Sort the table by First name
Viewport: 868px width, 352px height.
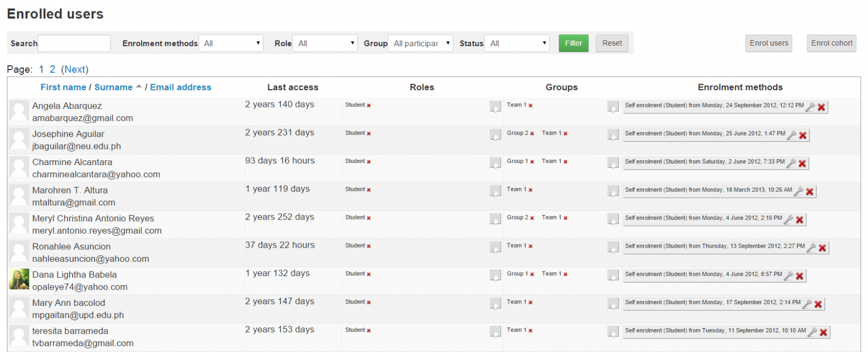click(x=63, y=87)
